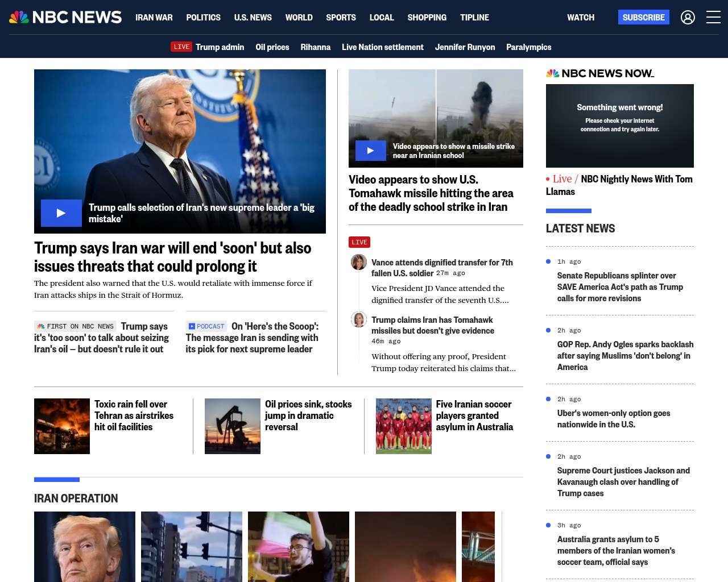Open the oil pump jack thumbnail
The width and height of the screenshot is (728, 582).
pos(233,426)
